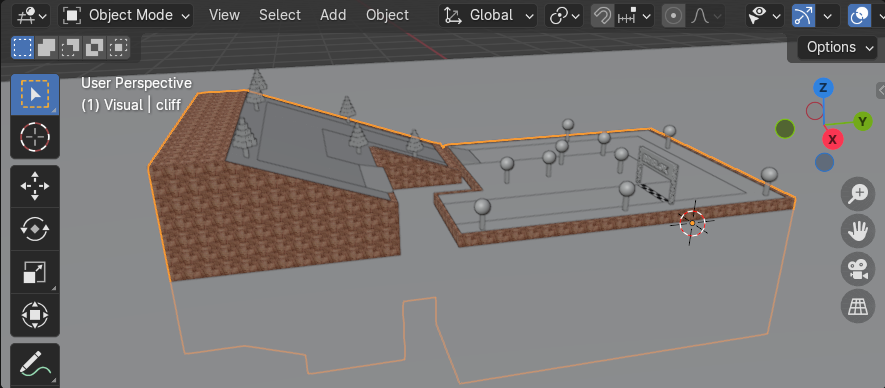
Task: Select the set new selection mode
Action: (x=23, y=48)
